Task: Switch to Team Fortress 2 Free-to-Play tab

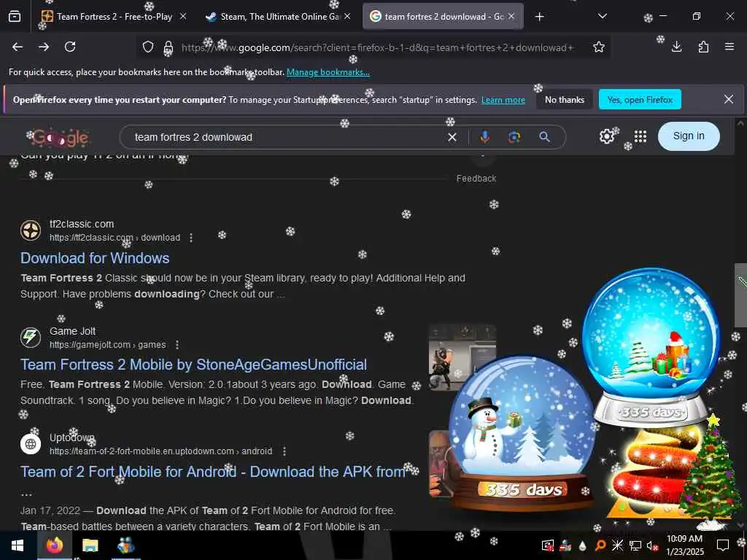Action: [115, 17]
